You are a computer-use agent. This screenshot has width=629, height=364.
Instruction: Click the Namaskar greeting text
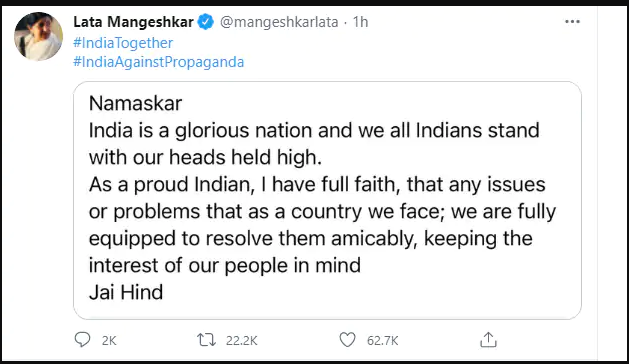(136, 103)
